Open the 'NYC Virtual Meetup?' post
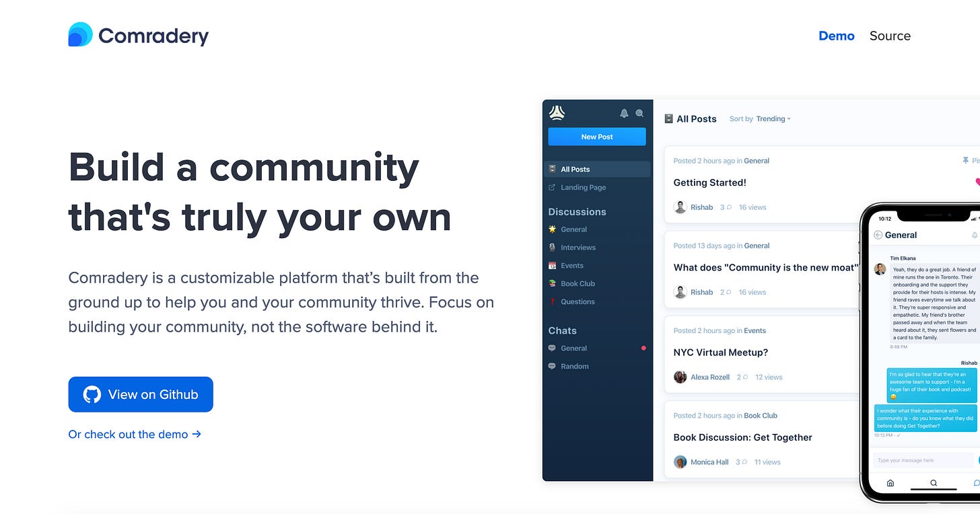Screen dimensions: 980x514 pos(720,353)
